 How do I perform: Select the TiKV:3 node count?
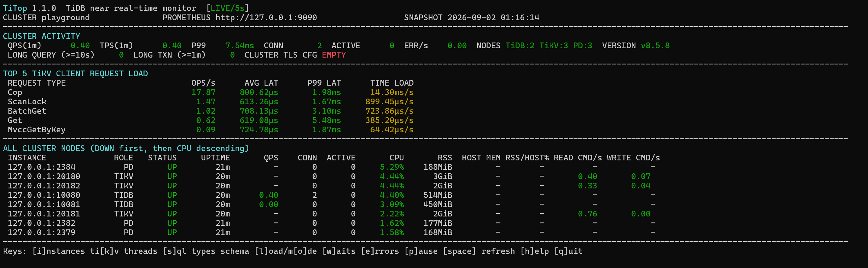[554, 46]
